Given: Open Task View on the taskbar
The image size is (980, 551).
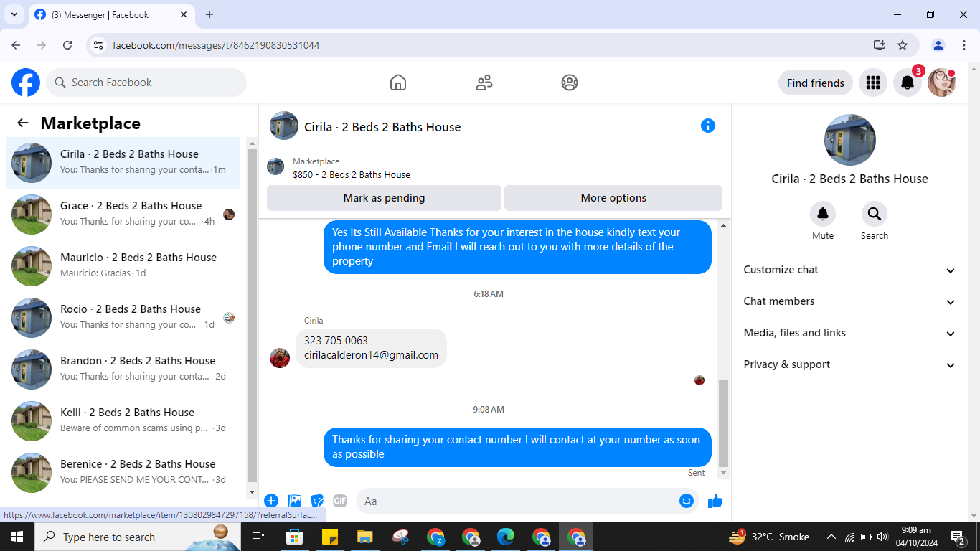Looking at the screenshot, I should click(x=258, y=537).
